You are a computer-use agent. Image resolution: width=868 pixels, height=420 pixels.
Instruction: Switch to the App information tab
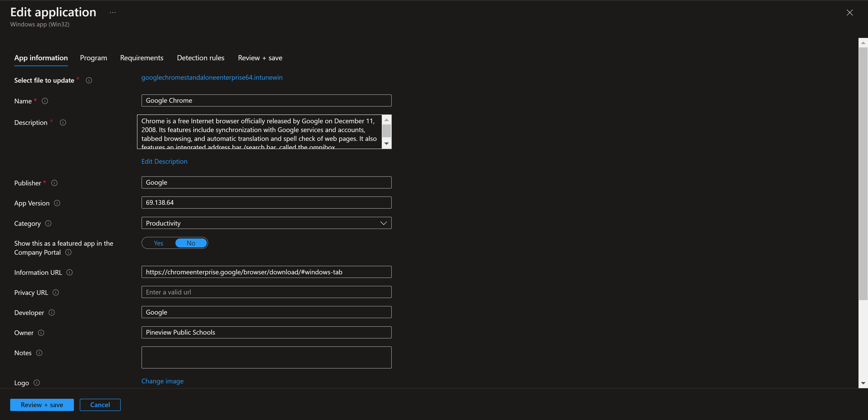pos(41,58)
